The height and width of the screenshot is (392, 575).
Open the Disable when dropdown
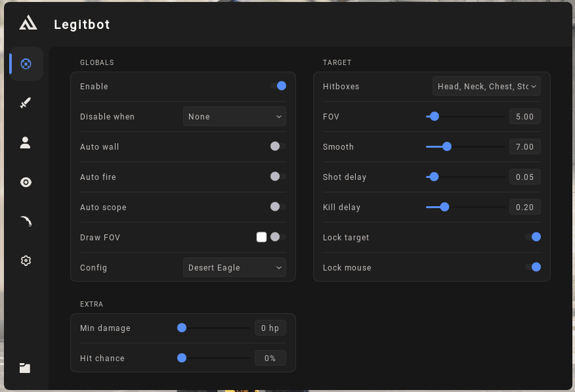click(235, 116)
